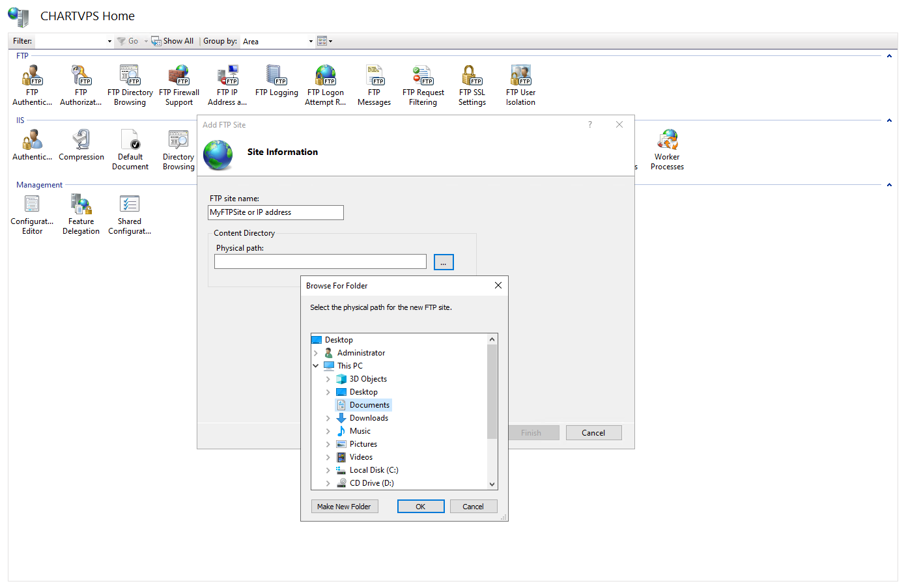Open FTP Request Filtering feature
The width and height of the screenshot is (906, 588).
pyautogui.click(x=423, y=85)
